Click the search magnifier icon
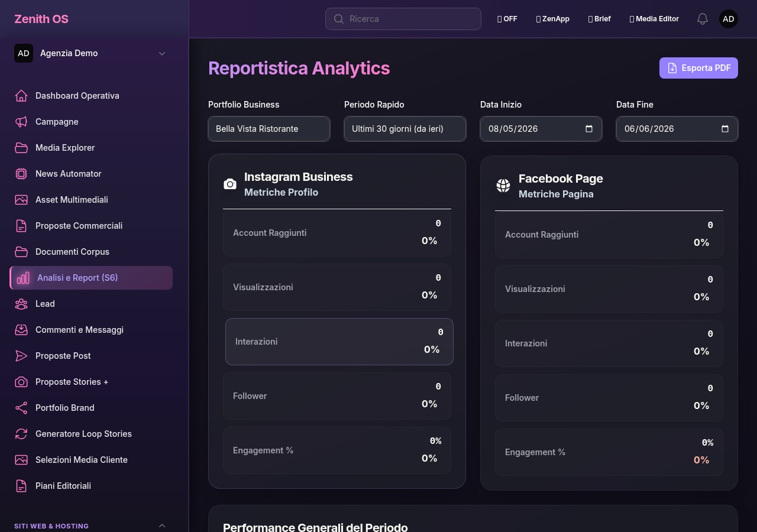Image resolution: width=757 pixels, height=532 pixels. pyautogui.click(x=339, y=19)
